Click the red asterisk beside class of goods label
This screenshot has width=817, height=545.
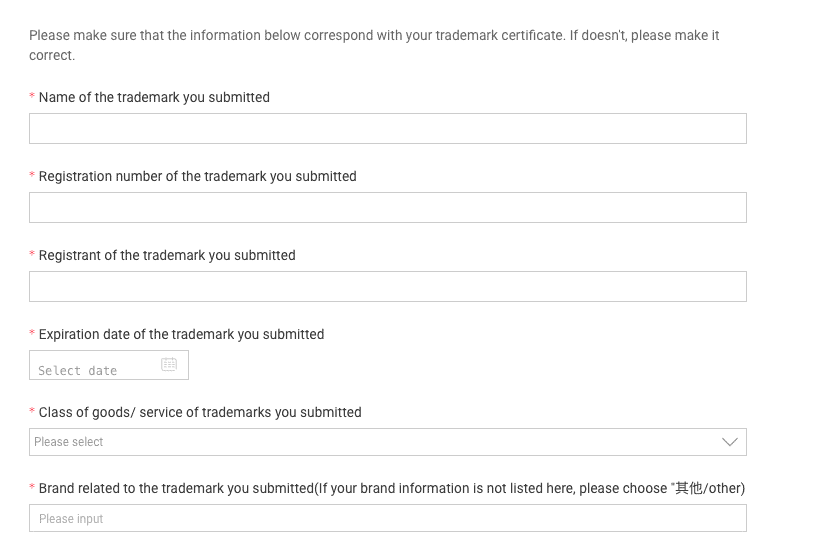[32, 412]
